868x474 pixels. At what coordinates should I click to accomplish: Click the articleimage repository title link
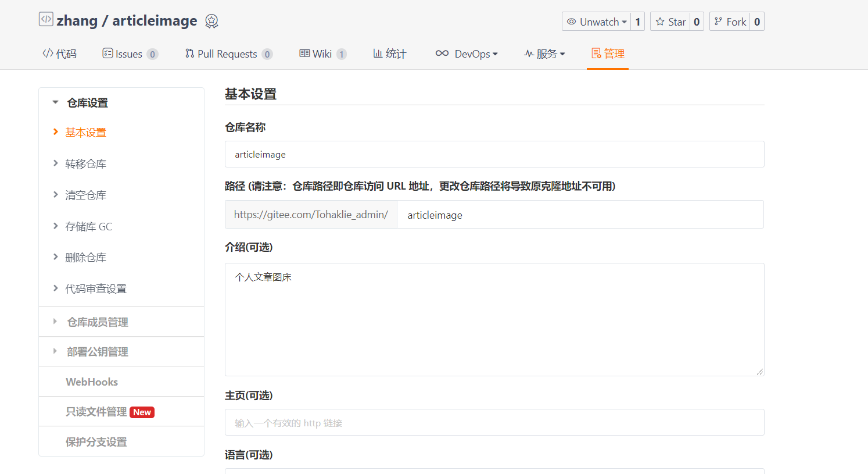tap(155, 21)
